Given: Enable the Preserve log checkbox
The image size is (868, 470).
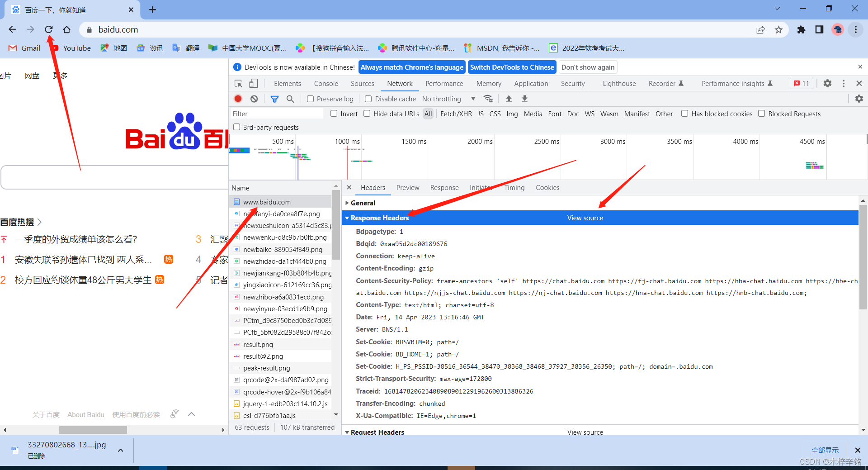Looking at the screenshot, I should 310,99.
